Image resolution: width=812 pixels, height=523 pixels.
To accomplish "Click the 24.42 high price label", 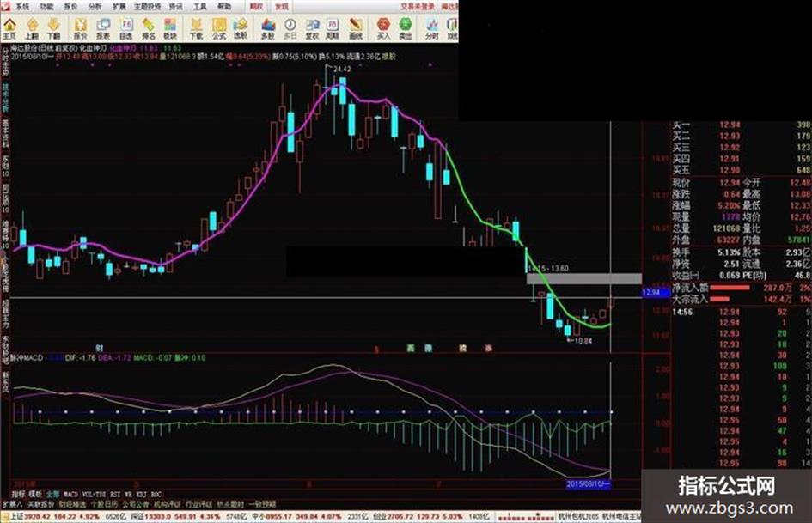I will click(342, 69).
